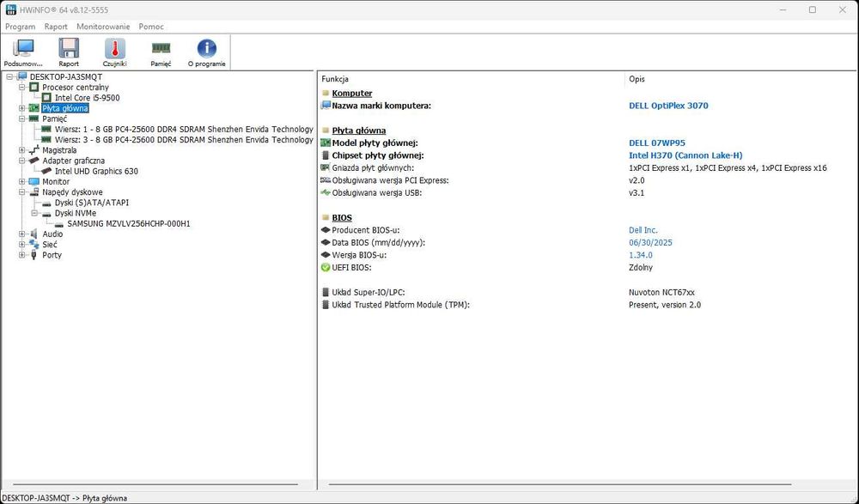859x504 pixels.
Task: Click the Procesor centralny chip icon
Action: point(34,87)
